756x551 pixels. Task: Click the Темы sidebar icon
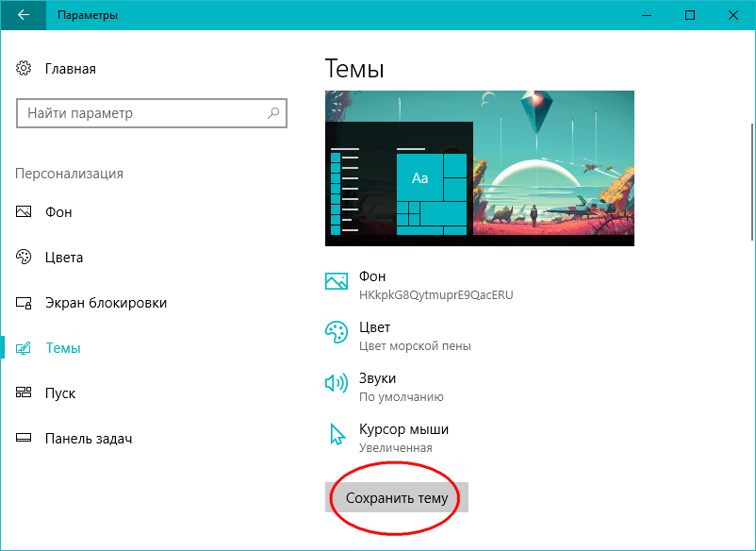(x=24, y=348)
